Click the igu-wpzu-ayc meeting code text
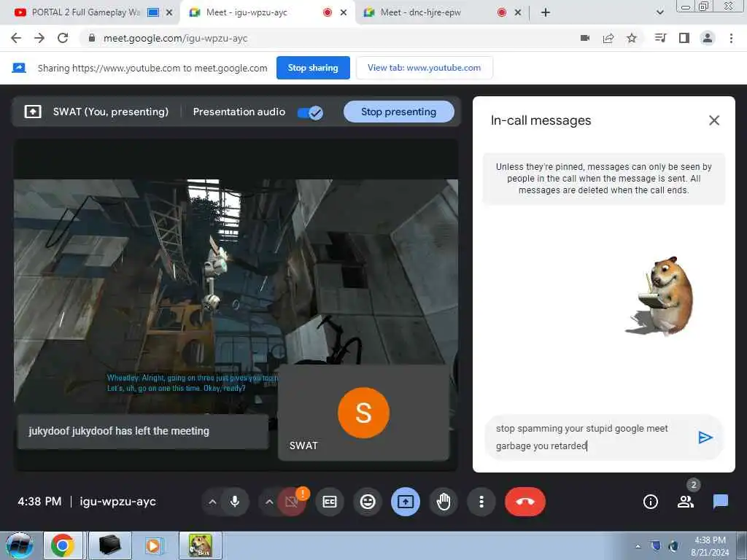This screenshot has height=560, width=747. pyautogui.click(x=117, y=502)
